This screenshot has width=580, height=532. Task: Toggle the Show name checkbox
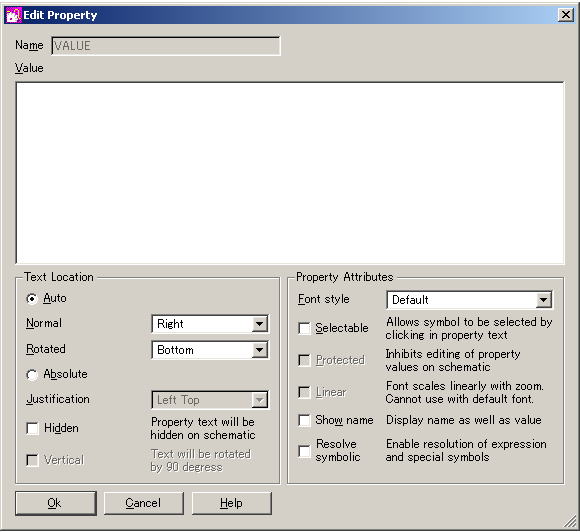304,420
